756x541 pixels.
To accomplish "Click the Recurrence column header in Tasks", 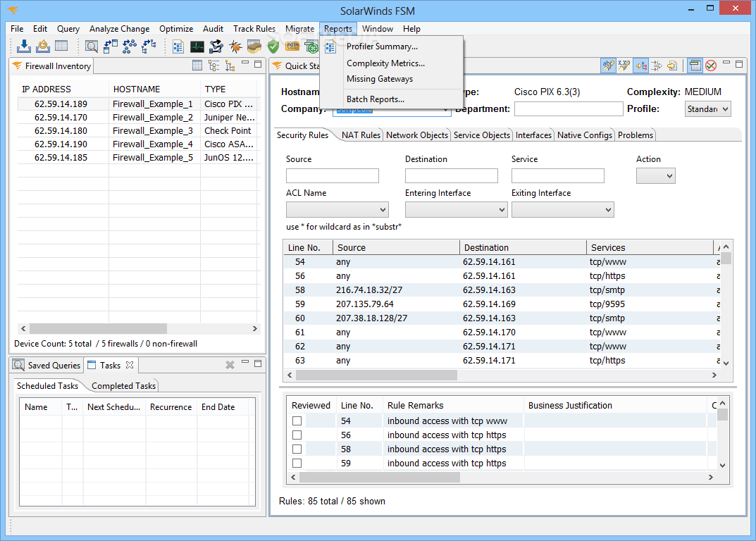I will pyautogui.click(x=171, y=407).
